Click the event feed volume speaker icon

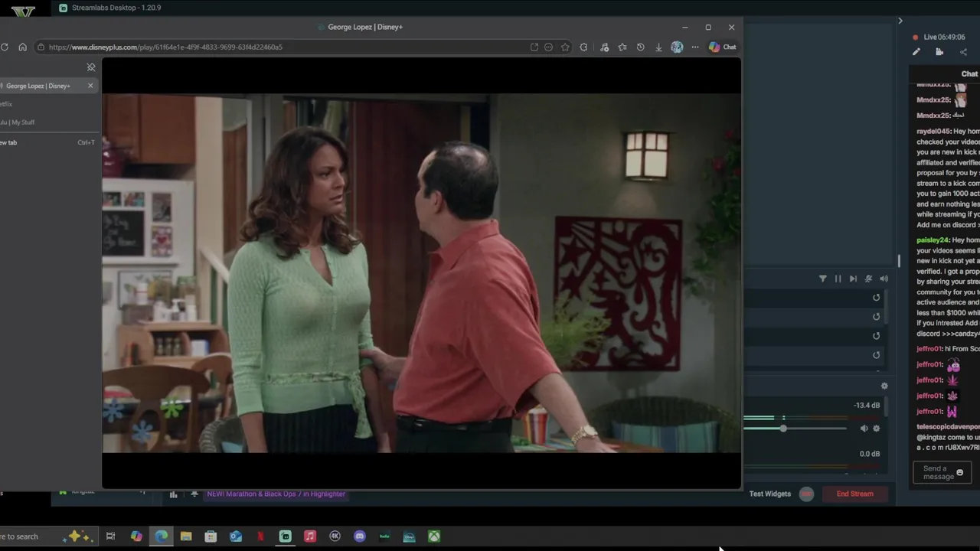884,279
